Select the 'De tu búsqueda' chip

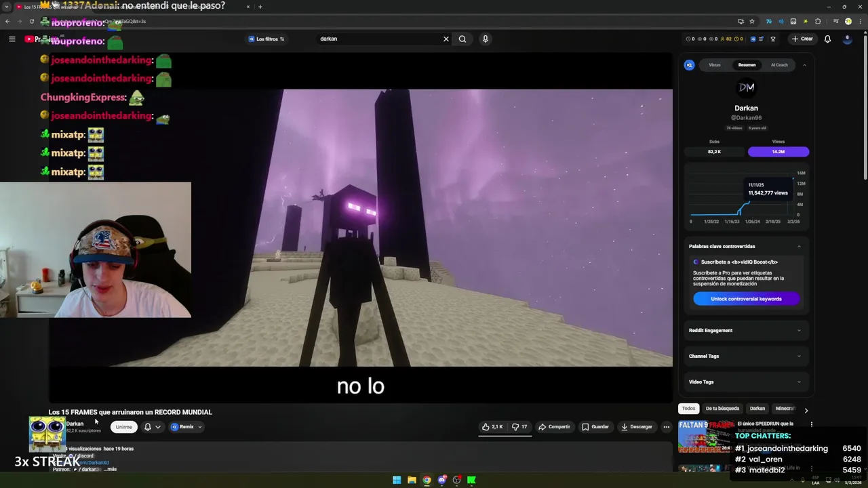(722, 409)
